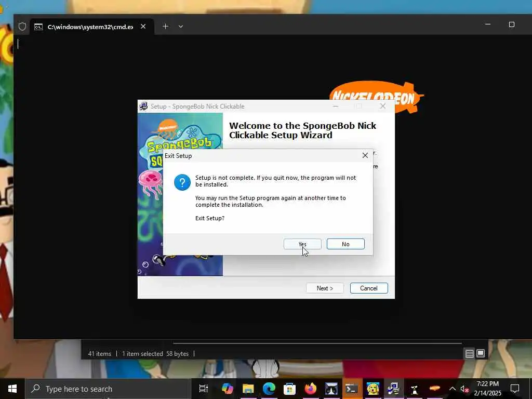Maximize the terminal window
This screenshot has width=532, height=399.
512,24
